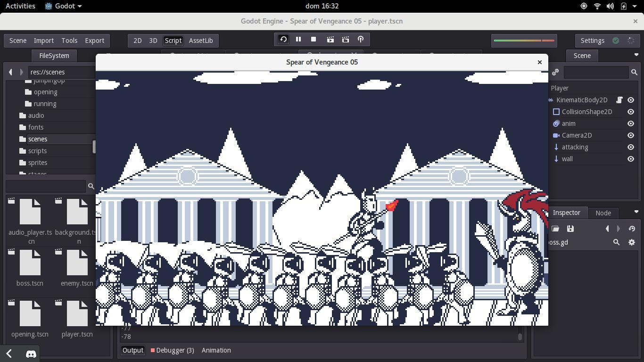Stop the running scene

(314, 40)
